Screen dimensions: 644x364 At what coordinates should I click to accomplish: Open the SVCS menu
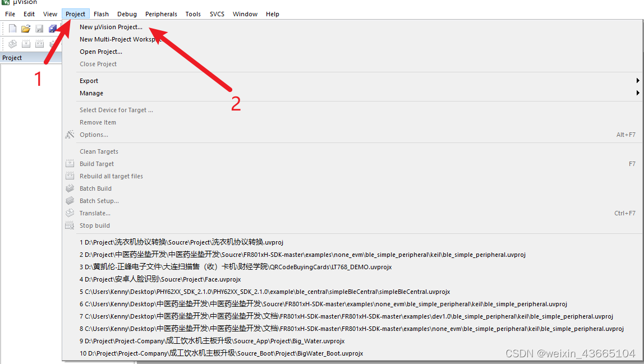tap(217, 14)
